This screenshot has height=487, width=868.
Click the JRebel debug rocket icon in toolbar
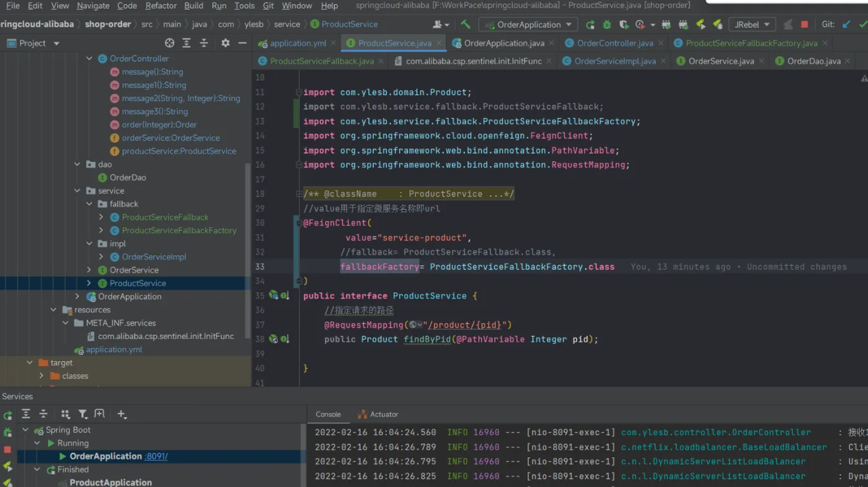(x=717, y=25)
